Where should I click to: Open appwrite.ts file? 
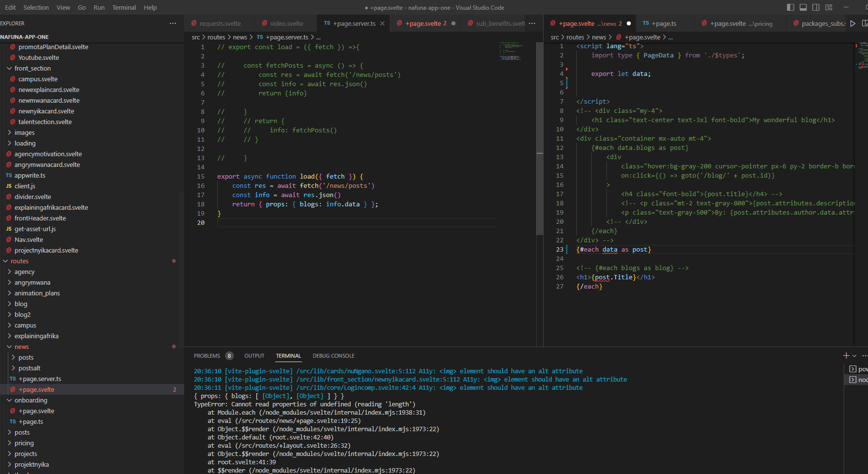[x=30, y=175]
